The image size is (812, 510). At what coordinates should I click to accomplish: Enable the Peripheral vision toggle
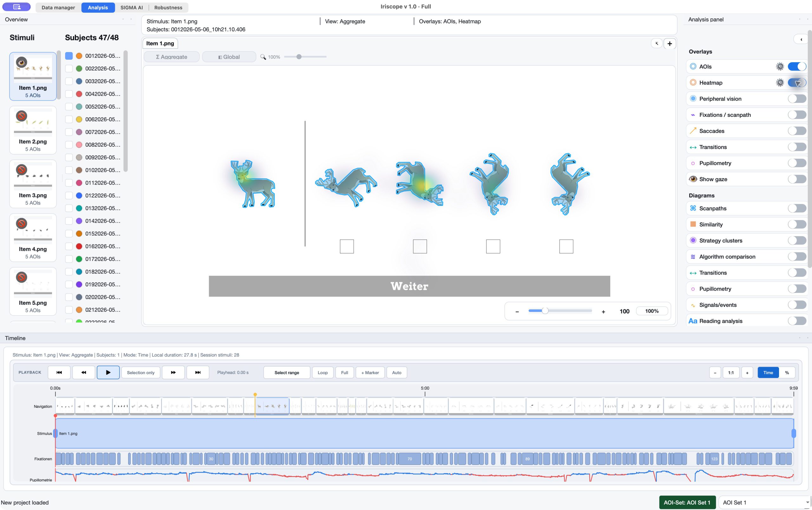click(797, 98)
